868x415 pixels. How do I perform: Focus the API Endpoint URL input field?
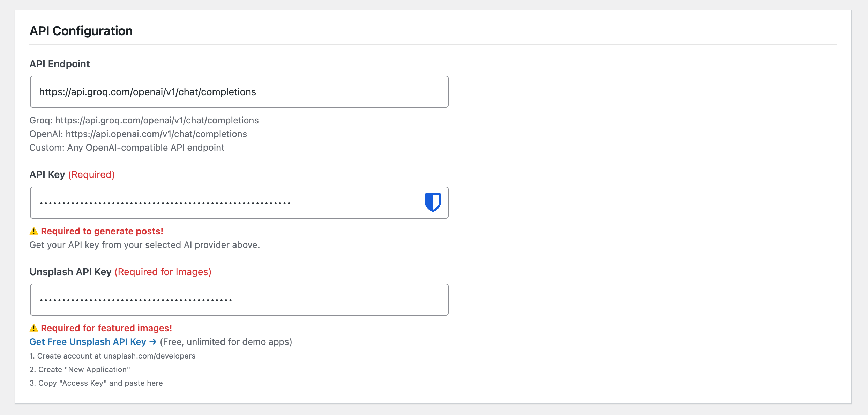coord(239,92)
